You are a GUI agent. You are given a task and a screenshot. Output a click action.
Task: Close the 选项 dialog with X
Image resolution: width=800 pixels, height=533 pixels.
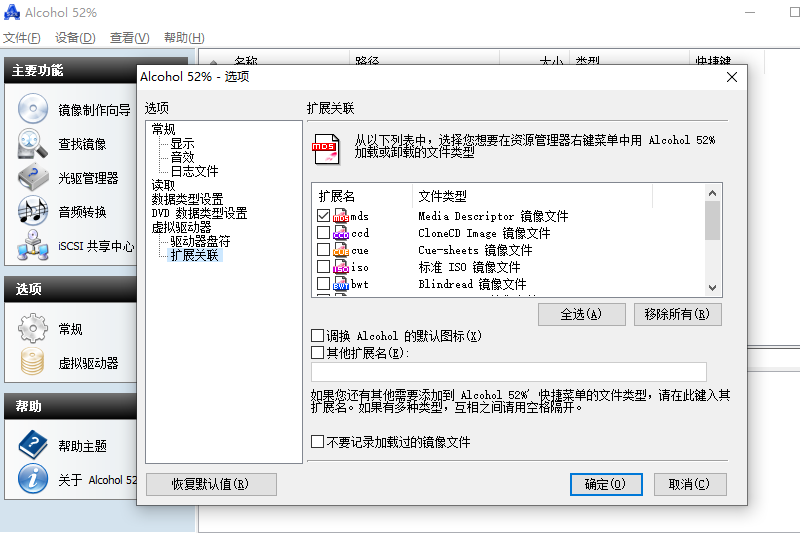[732, 77]
